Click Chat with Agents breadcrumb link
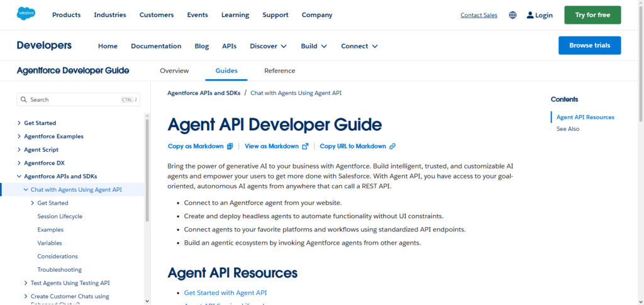This screenshot has width=644, height=305. [x=296, y=93]
